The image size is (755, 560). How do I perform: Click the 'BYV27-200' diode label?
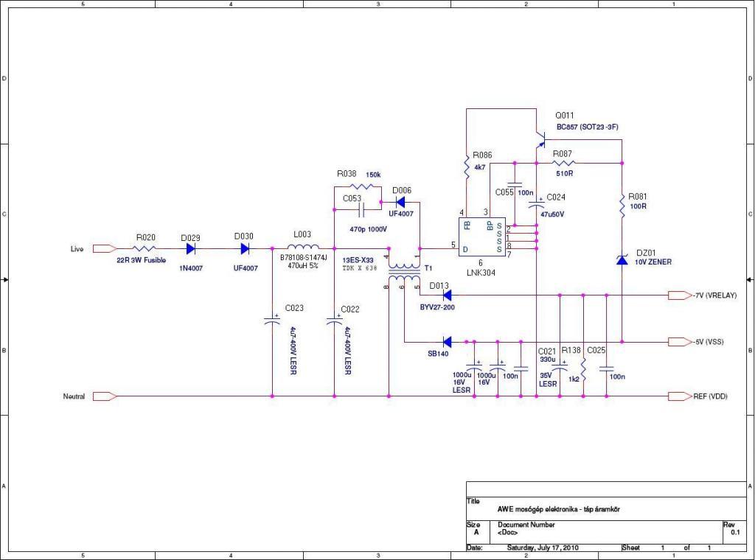(437, 307)
